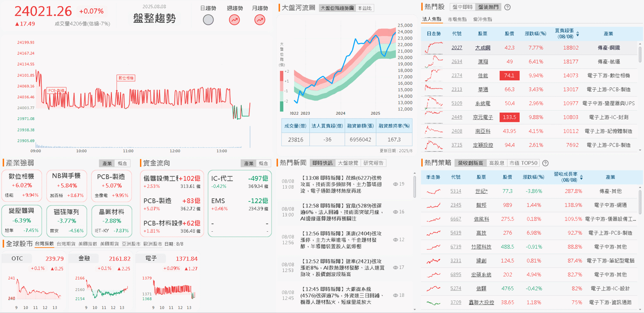Open IC-代工 fund outflow entry
This screenshot has width=644, height=313.
click(239, 182)
